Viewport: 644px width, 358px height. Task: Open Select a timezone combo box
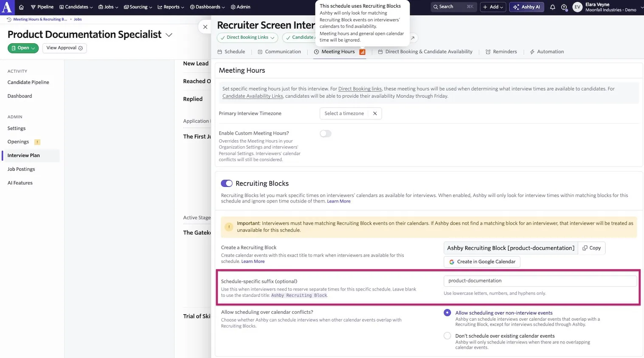[344, 113]
